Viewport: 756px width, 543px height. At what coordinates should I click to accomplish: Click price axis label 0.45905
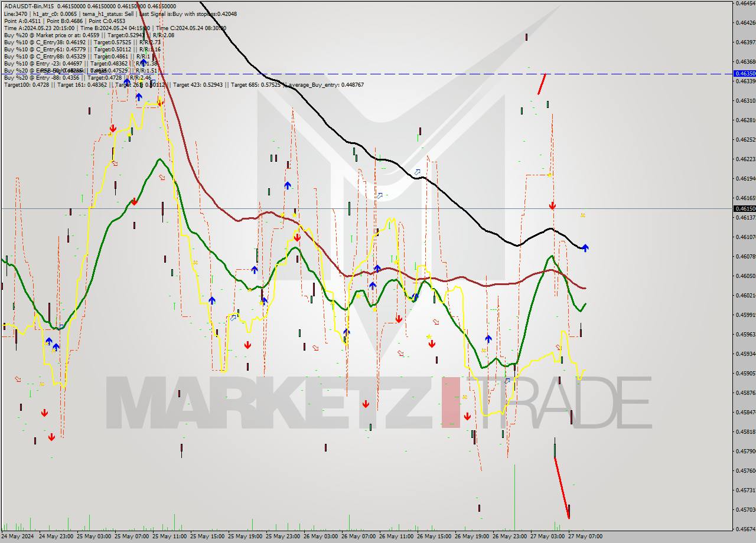745,373
